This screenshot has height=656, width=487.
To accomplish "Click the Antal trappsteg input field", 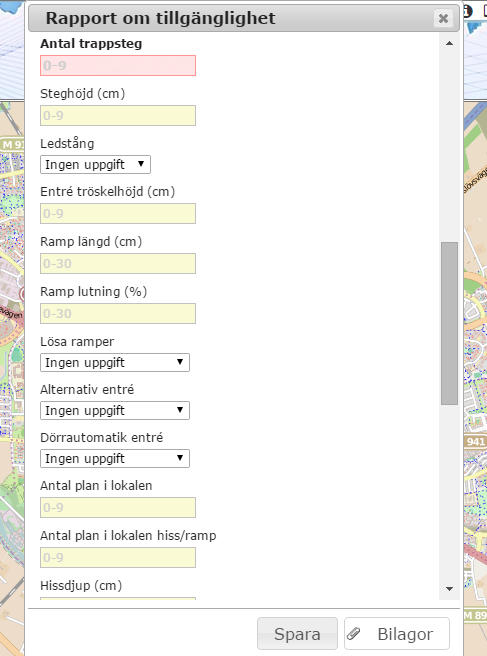I will (118, 66).
